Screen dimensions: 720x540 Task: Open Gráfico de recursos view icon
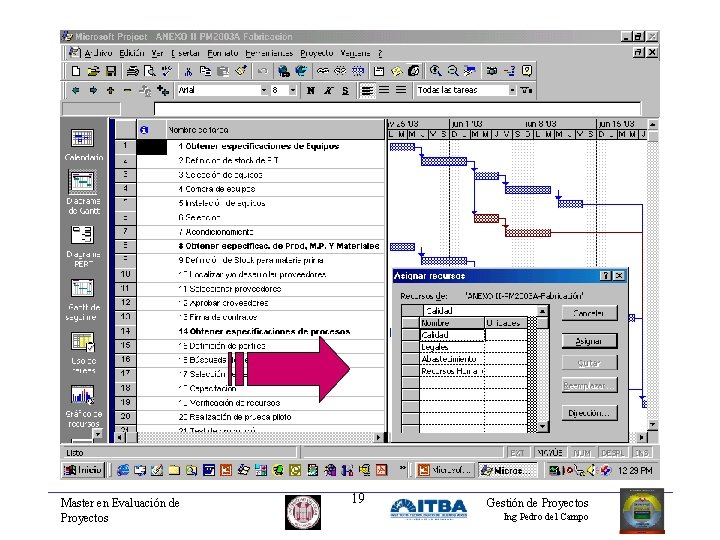(x=83, y=395)
